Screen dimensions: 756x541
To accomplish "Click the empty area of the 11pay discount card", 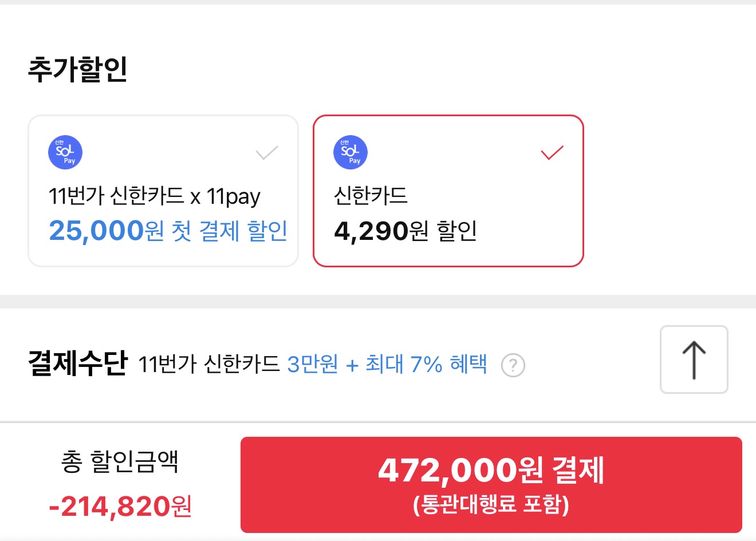I will click(x=172, y=153).
